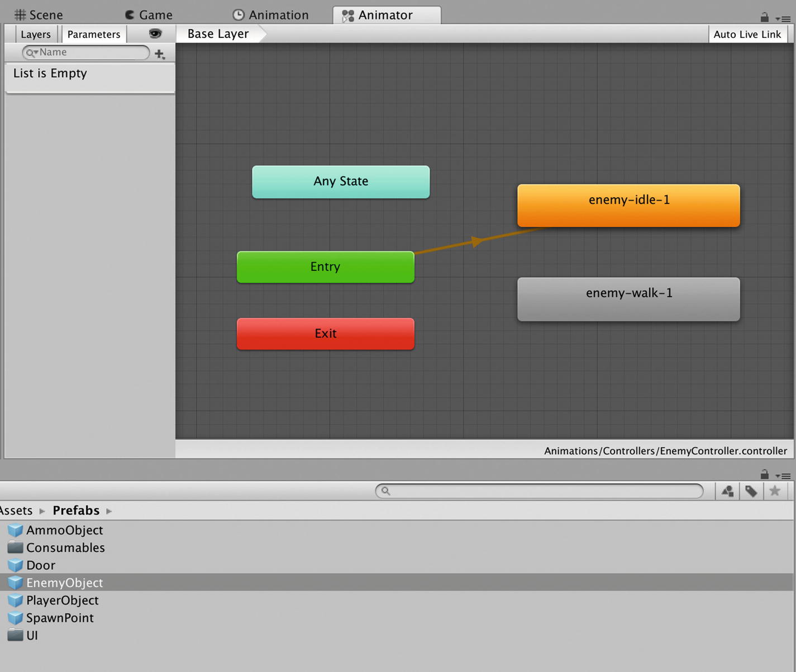Click the AmmoObject file name
Viewport: 796px width, 672px height.
click(65, 530)
